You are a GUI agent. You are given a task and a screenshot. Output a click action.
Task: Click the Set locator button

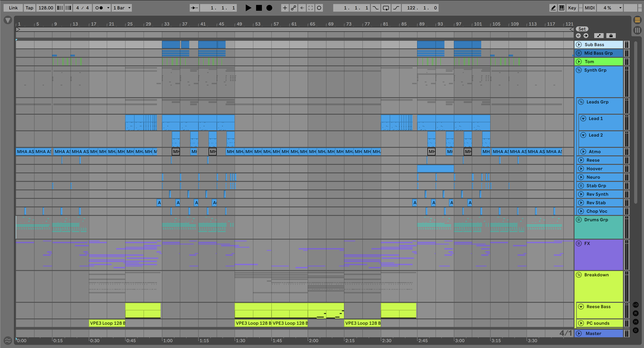(x=582, y=29)
